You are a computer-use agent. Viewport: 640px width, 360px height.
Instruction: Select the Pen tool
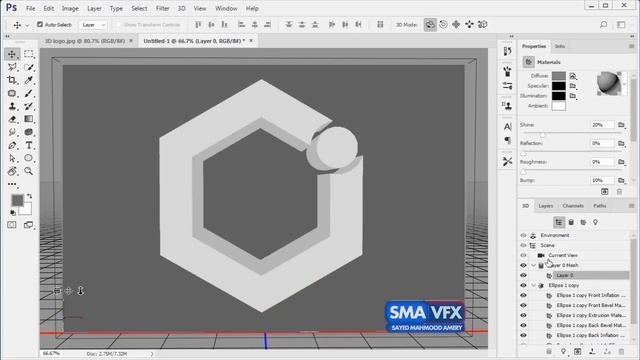coord(12,145)
